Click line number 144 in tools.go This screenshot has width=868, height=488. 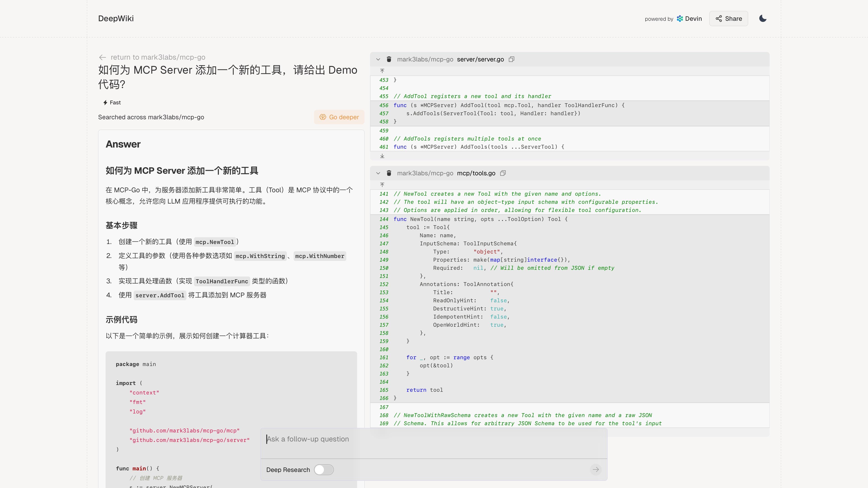(383, 219)
